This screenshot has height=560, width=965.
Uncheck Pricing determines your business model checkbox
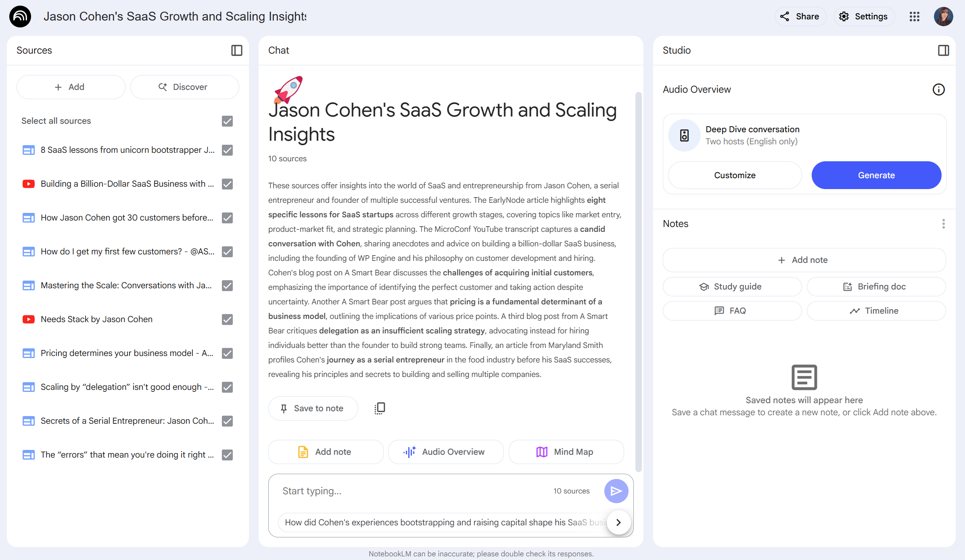[227, 353]
